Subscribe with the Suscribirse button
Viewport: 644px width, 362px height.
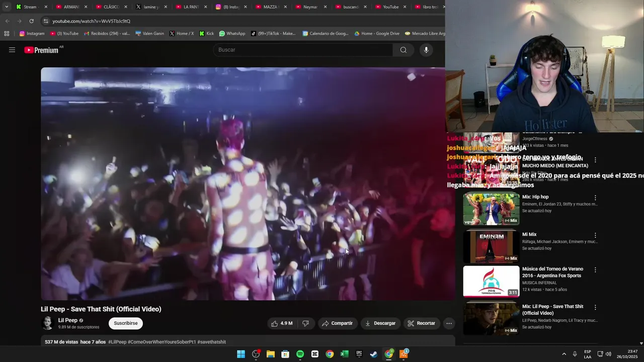[126, 323]
